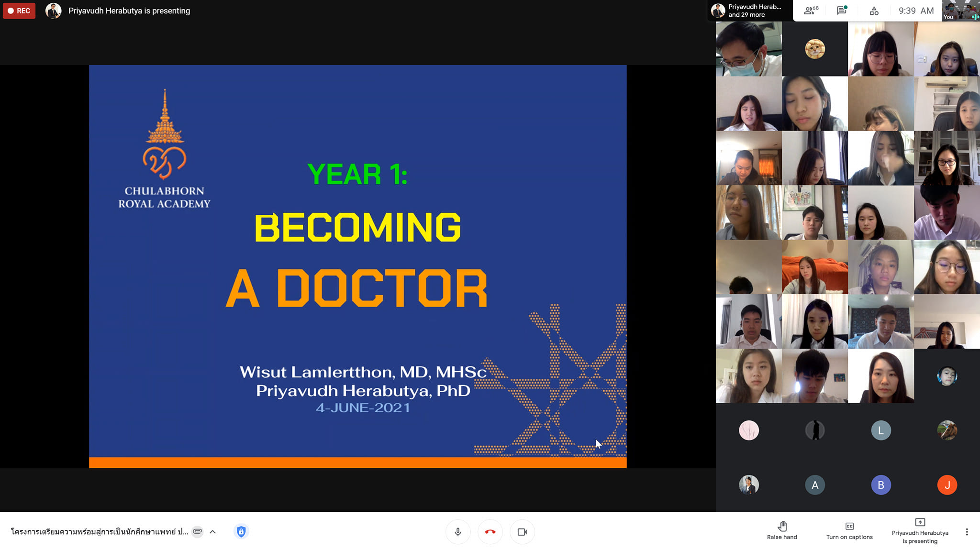Click the 'Priyavudh Herab... and 29 more' chip
Viewport: 980px width, 551px height.
coord(749,11)
